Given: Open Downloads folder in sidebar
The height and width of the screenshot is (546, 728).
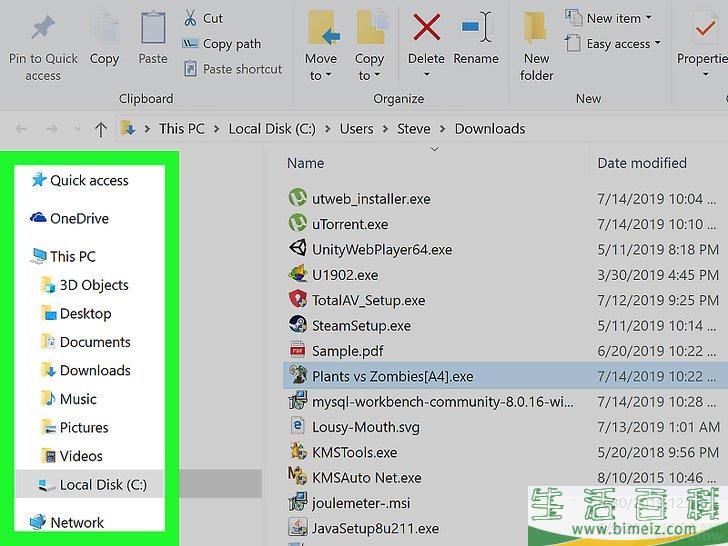Looking at the screenshot, I should 86,370.
